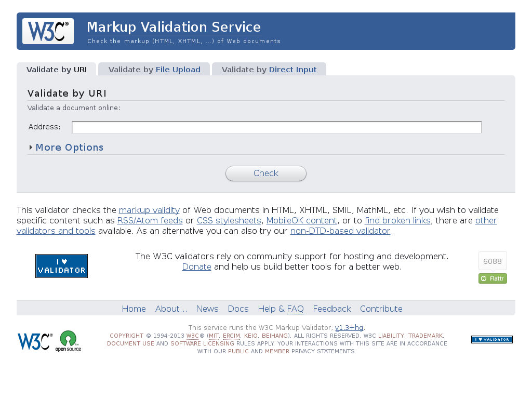Visit the MobileOK content link
This screenshot has width=532, height=399.
tap(302, 220)
